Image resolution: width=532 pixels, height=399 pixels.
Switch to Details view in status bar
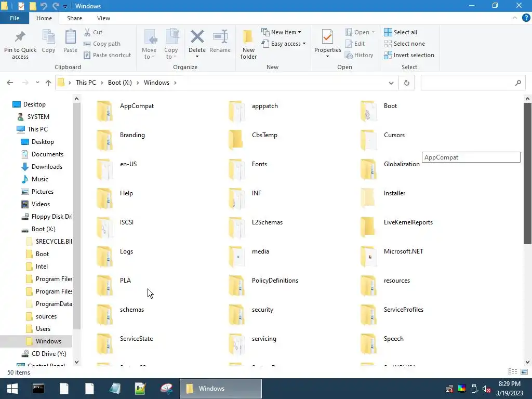point(513,372)
